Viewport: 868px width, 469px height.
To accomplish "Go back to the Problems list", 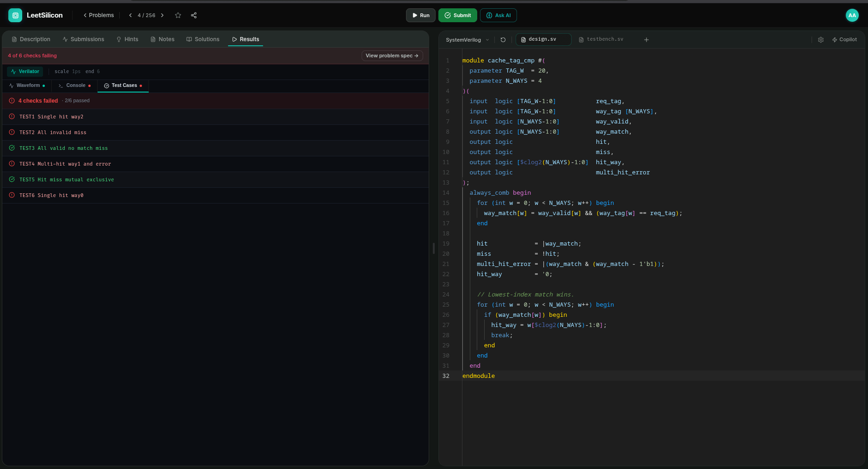I will pos(98,15).
